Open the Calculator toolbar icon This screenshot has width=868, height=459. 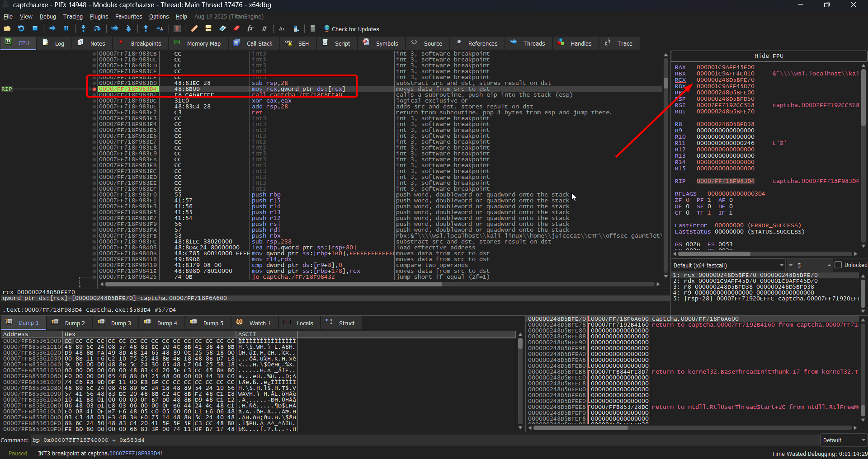[x=312, y=28]
